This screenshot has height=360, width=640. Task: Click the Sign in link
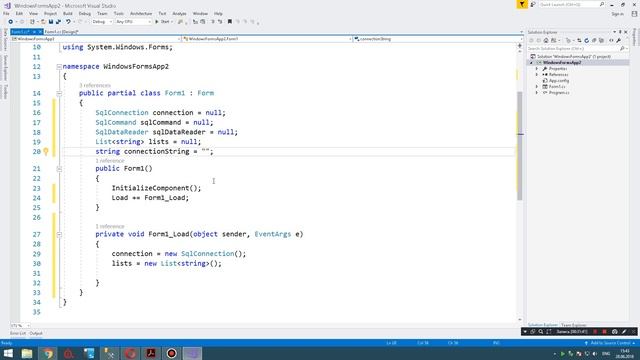pos(618,14)
